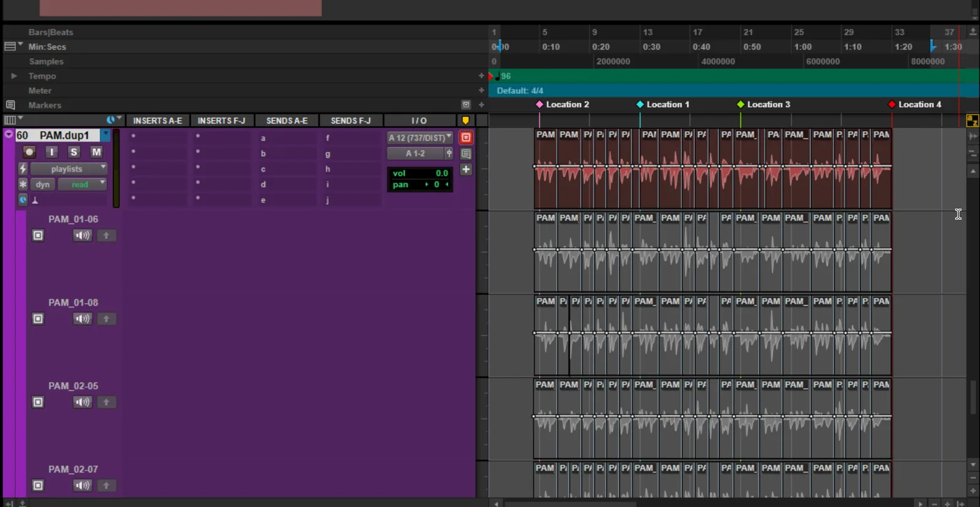Open the track column view selector
This screenshot has width=980, height=507.
pyautogui.click(x=12, y=120)
